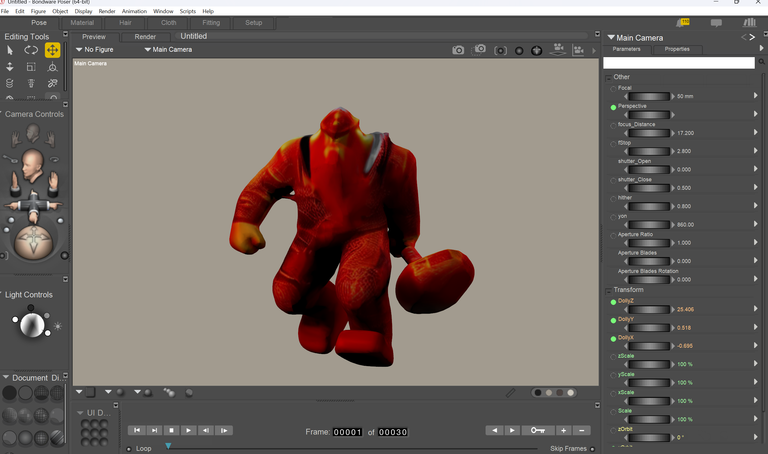Open the Focal parameter options arrow

(x=756, y=96)
